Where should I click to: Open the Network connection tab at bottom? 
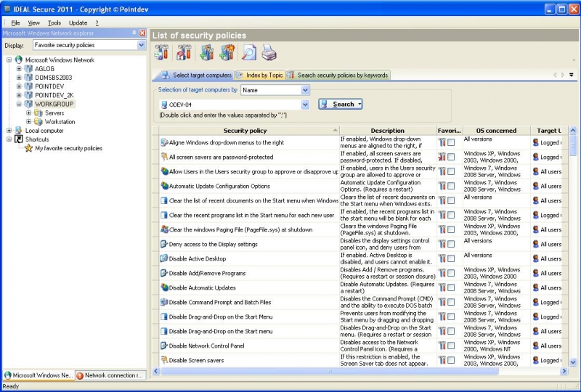(110, 375)
